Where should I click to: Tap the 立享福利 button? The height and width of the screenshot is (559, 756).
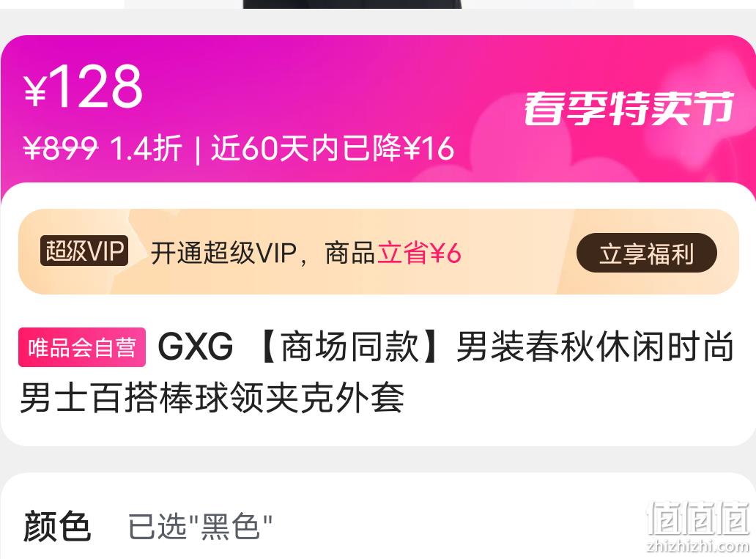tap(646, 253)
